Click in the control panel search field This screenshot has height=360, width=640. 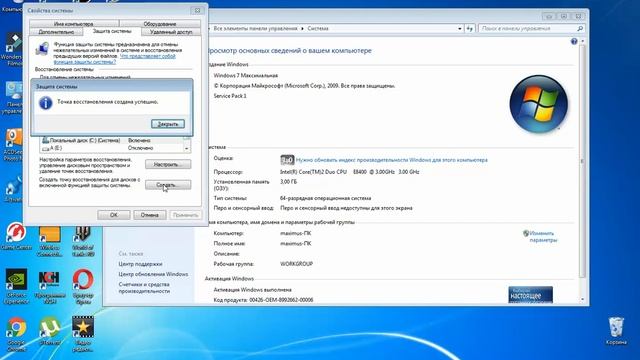[x=527, y=29]
